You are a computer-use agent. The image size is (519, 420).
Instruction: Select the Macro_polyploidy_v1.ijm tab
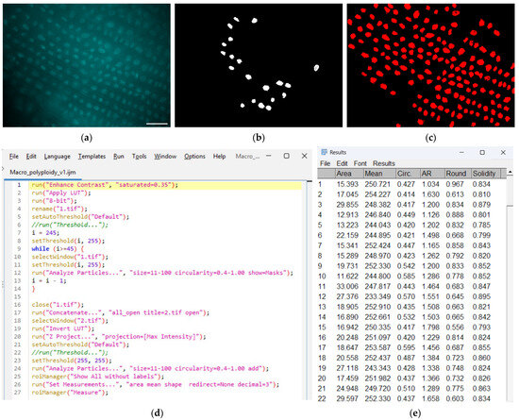coord(42,172)
